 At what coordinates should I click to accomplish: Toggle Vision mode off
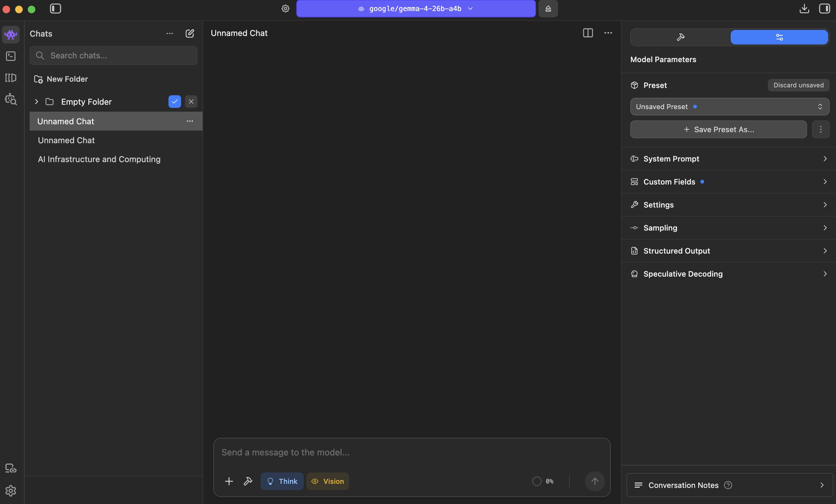(x=327, y=481)
